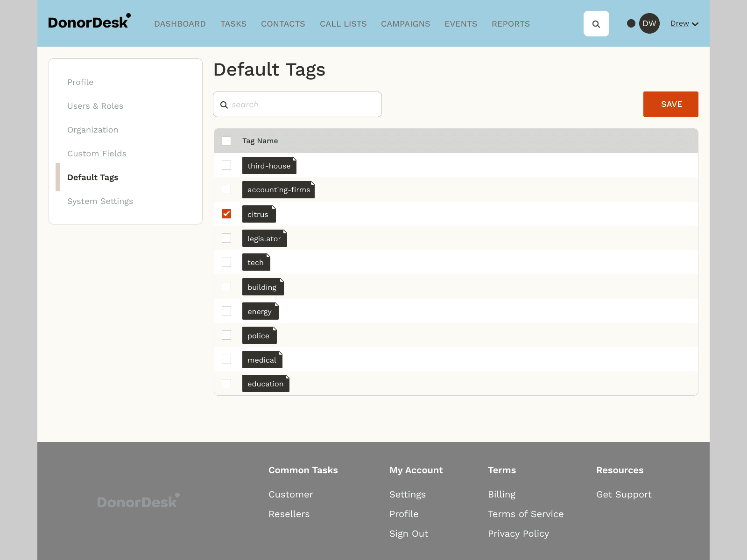The width and height of the screenshot is (747, 560).
Task: Click the education tag label
Action: pos(266,384)
